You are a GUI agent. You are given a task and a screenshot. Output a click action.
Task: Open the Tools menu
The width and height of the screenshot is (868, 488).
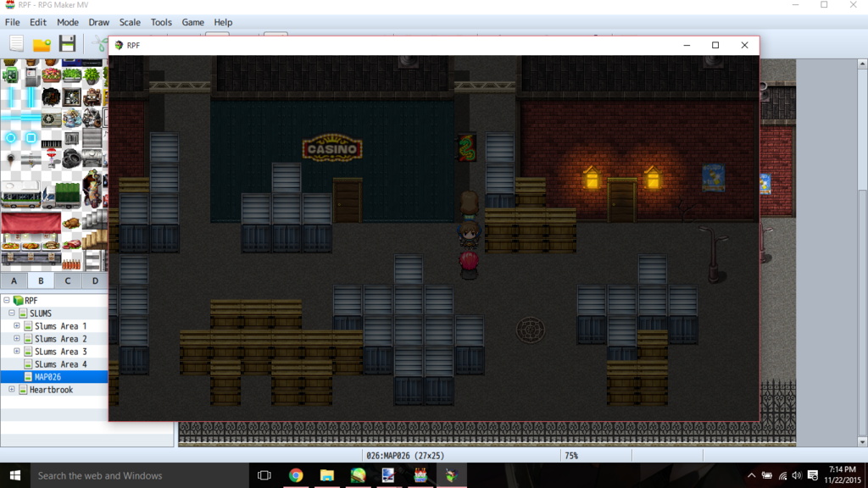161,22
